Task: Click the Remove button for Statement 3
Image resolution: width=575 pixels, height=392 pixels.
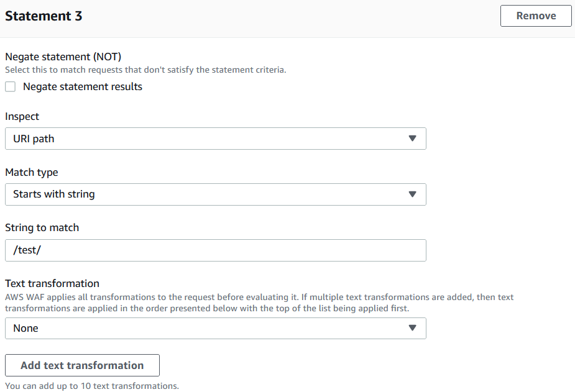Action: pyautogui.click(x=535, y=16)
